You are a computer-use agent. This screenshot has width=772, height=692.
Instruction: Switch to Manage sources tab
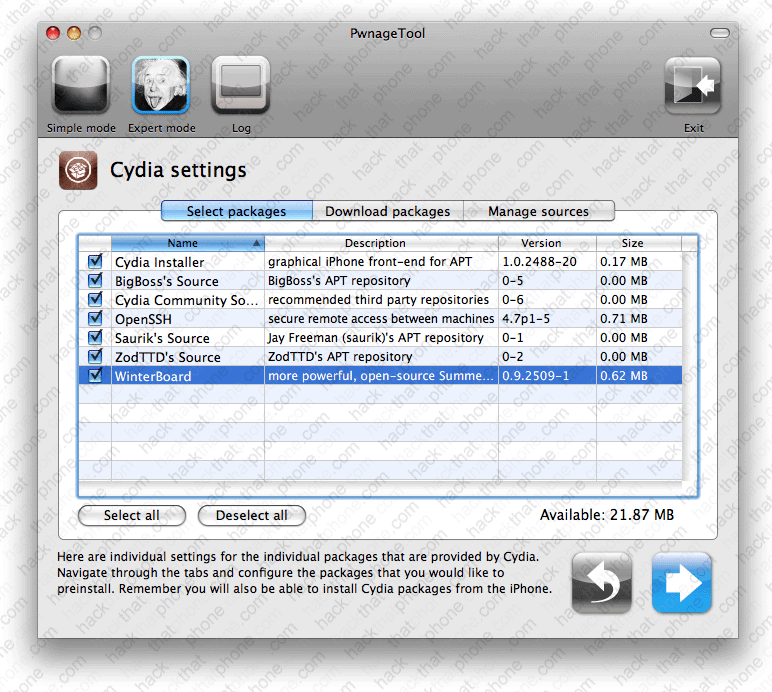tap(538, 211)
